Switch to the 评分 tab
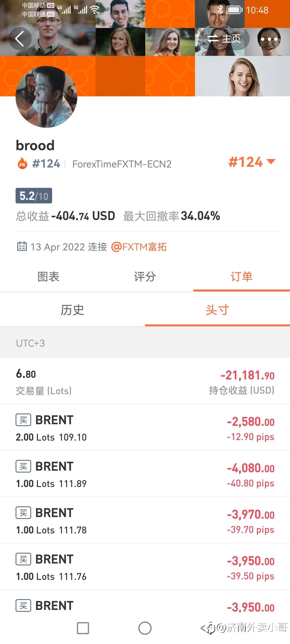The height and width of the screenshot is (644, 290). (x=145, y=277)
